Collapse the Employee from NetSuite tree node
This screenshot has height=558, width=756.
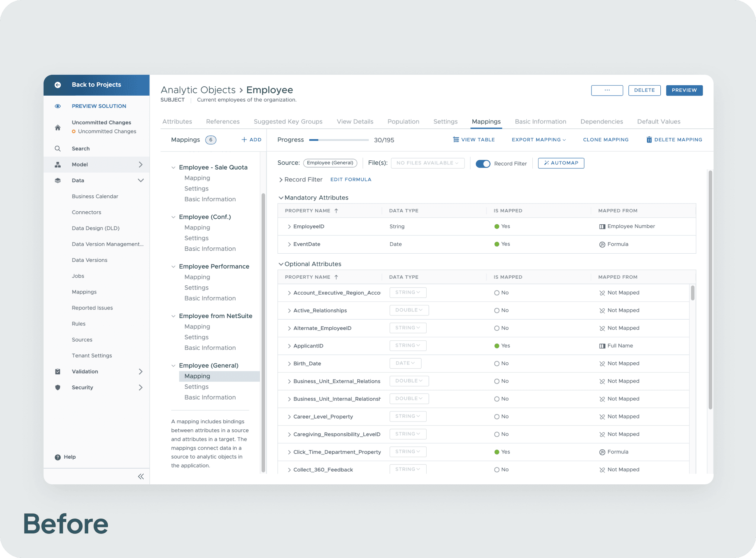173,316
